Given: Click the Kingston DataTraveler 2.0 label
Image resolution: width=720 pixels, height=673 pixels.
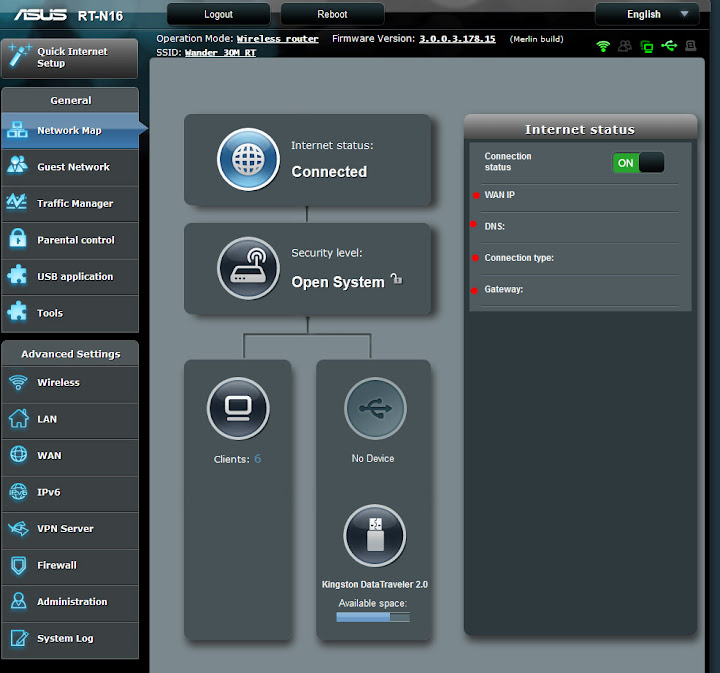Looking at the screenshot, I should [x=375, y=584].
